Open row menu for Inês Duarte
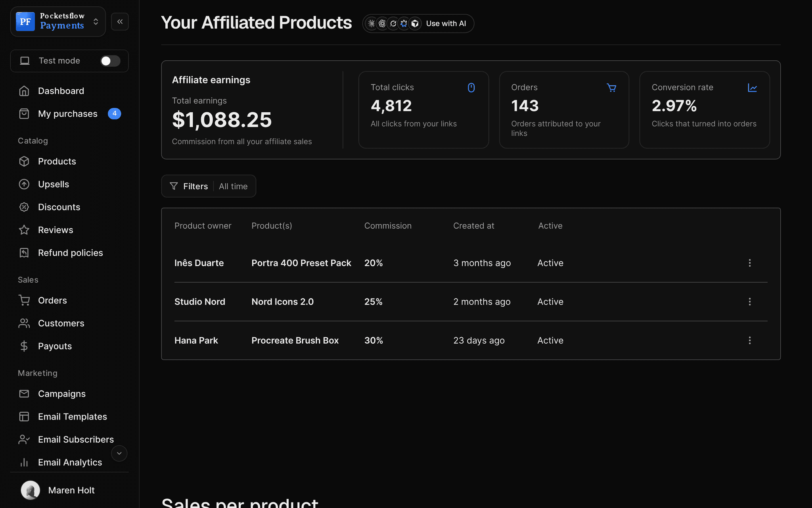812x508 pixels. (749, 263)
